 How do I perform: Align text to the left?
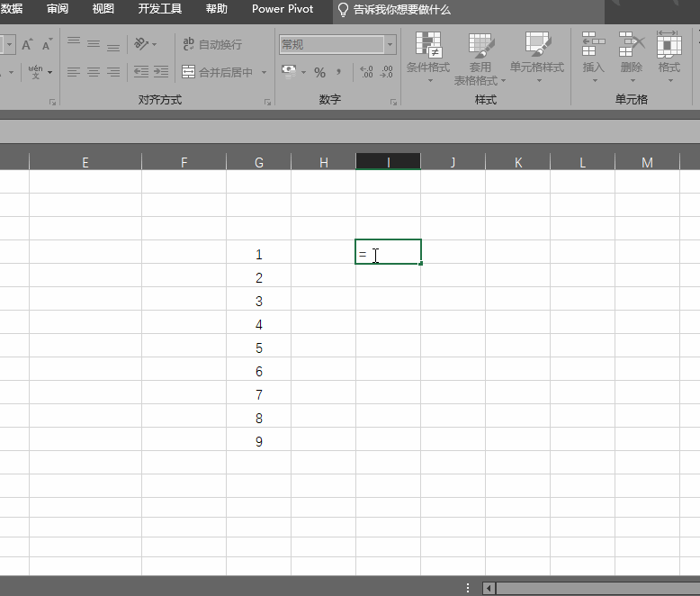pos(74,72)
